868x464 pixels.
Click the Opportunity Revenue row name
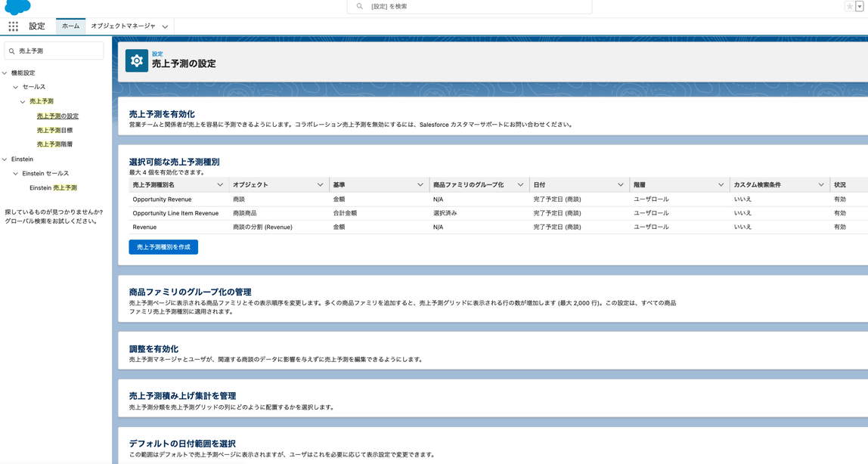point(163,199)
